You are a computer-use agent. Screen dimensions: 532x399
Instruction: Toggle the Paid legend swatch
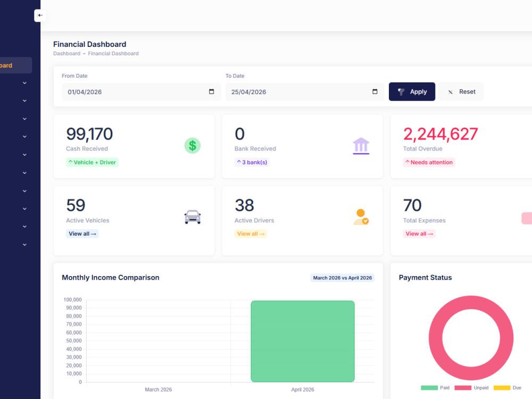(x=429, y=388)
